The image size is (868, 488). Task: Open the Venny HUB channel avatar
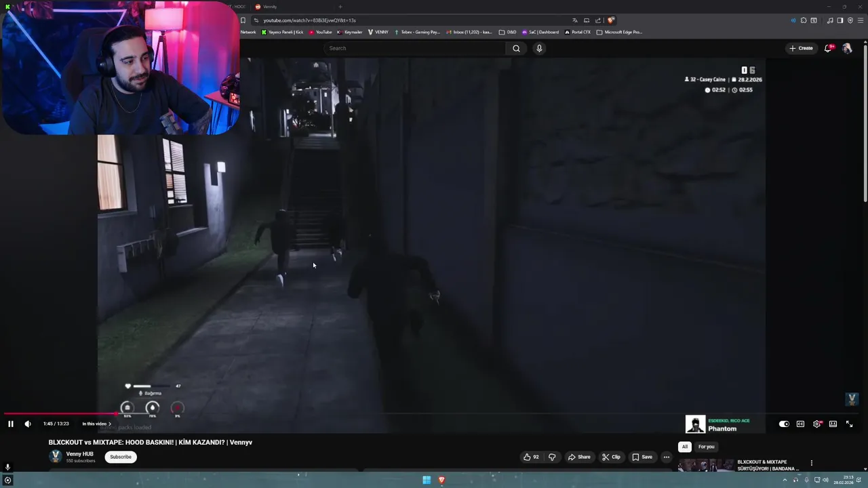coord(56,457)
